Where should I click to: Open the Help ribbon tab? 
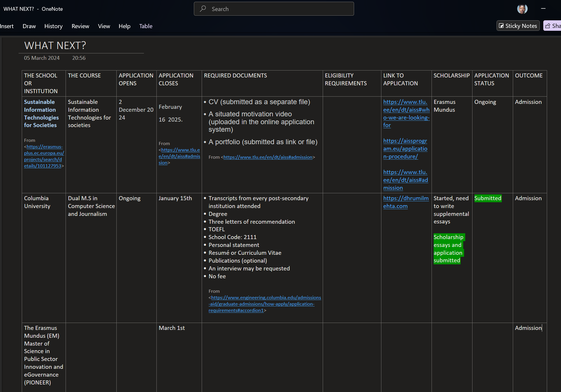pos(125,26)
